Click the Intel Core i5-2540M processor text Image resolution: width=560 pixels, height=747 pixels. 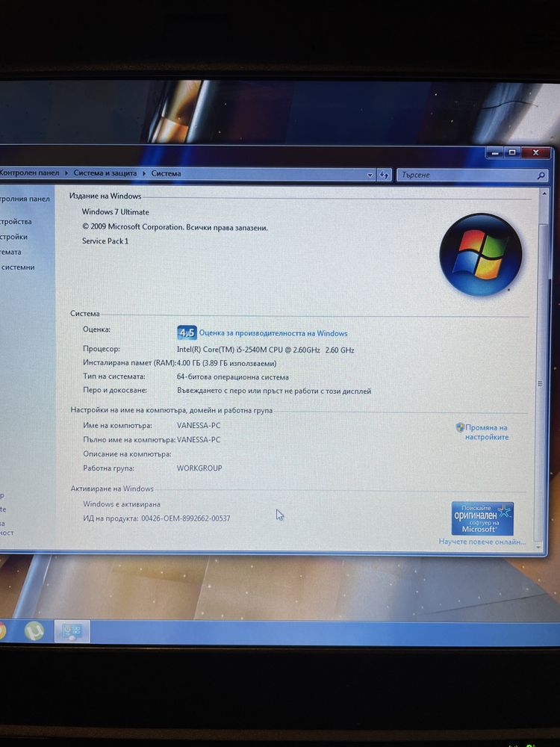[265, 349]
